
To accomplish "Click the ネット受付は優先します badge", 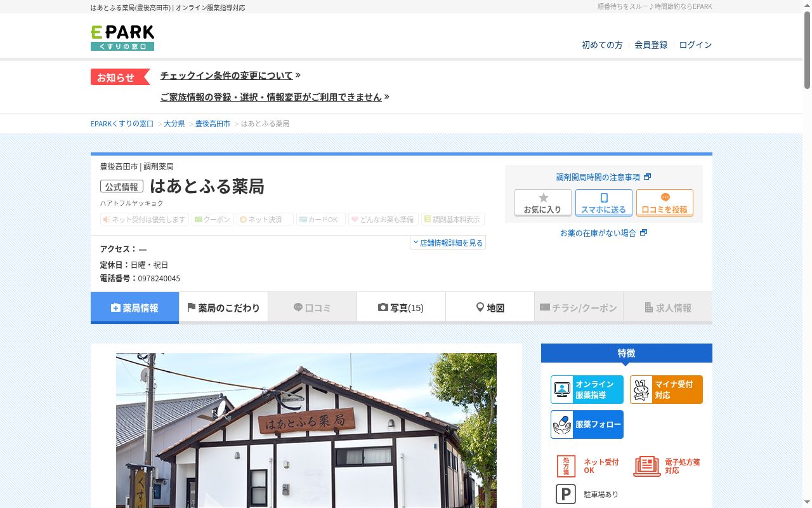I will (x=145, y=219).
